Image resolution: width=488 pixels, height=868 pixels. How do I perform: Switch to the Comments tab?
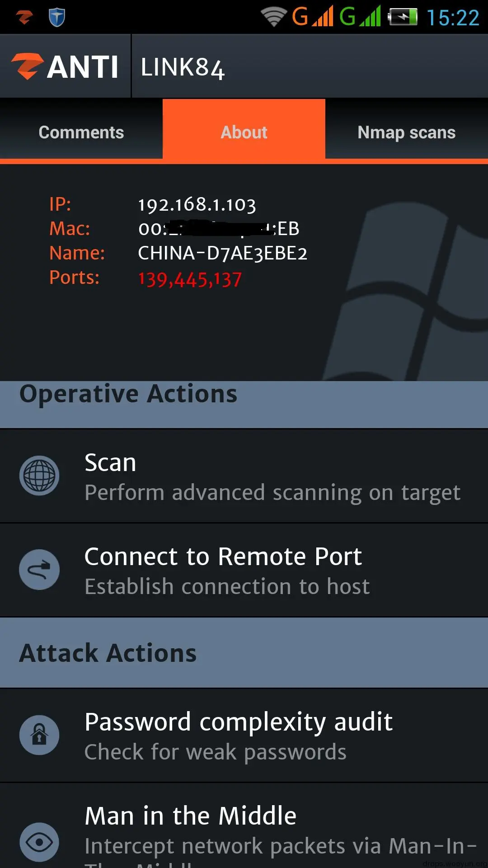tap(81, 132)
